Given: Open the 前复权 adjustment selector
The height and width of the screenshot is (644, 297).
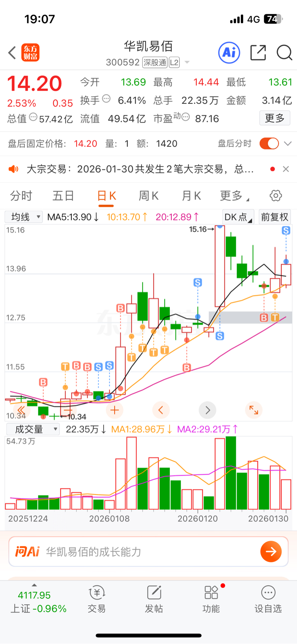Looking at the screenshot, I should coord(275,217).
